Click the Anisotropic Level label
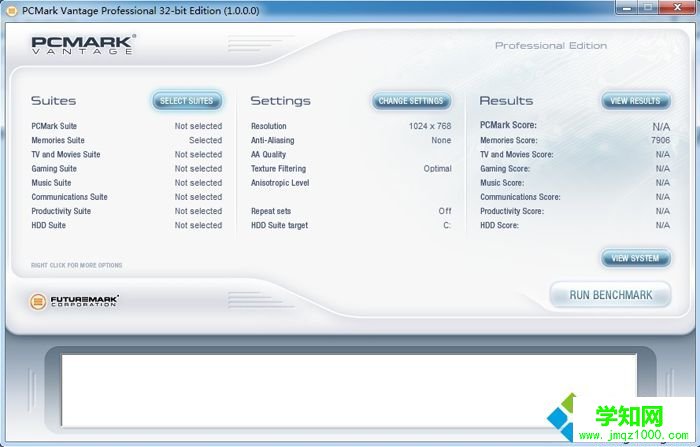700x447 pixels. point(280,183)
